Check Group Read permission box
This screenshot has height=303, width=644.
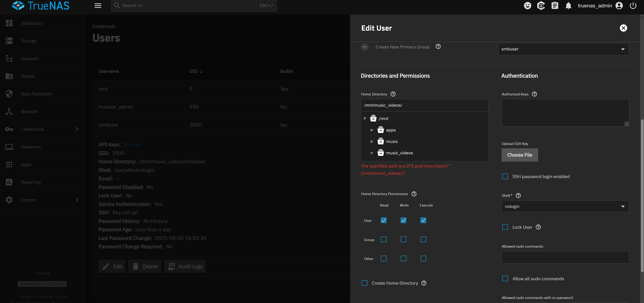coord(384,239)
